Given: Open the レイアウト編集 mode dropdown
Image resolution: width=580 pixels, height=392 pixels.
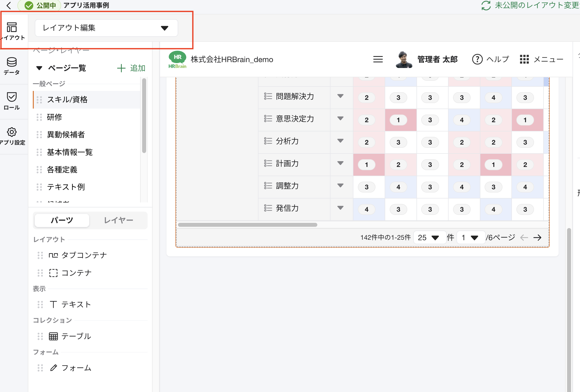Looking at the screenshot, I should pyautogui.click(x=106, y=28).
